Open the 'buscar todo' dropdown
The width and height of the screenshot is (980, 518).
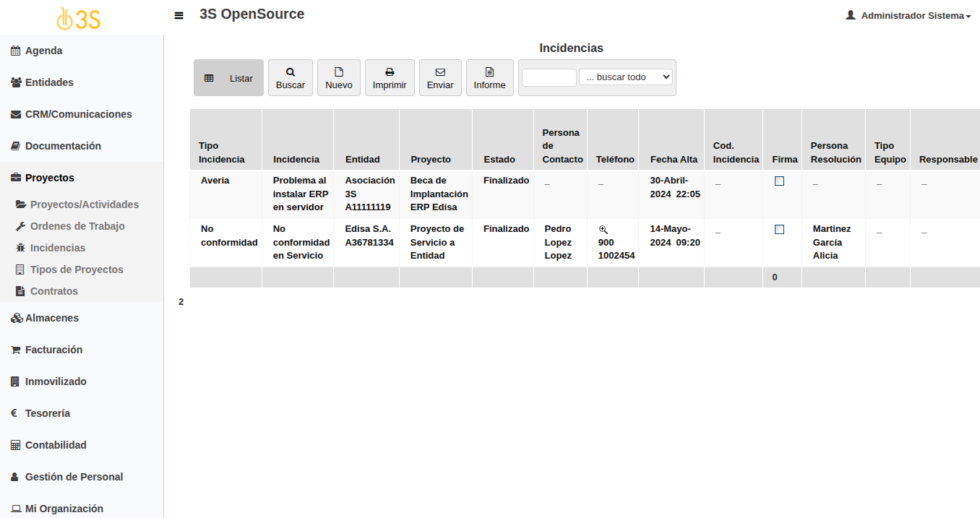(x=625, y=77)
